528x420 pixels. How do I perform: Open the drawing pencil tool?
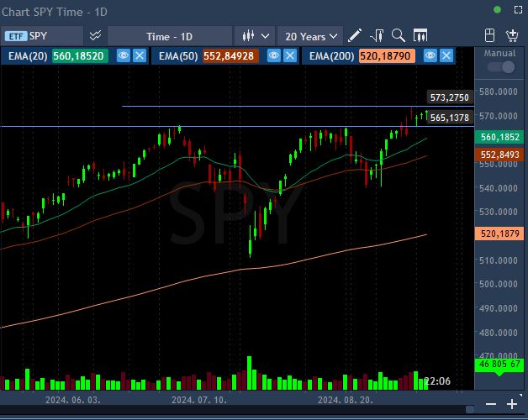[355, 35]
